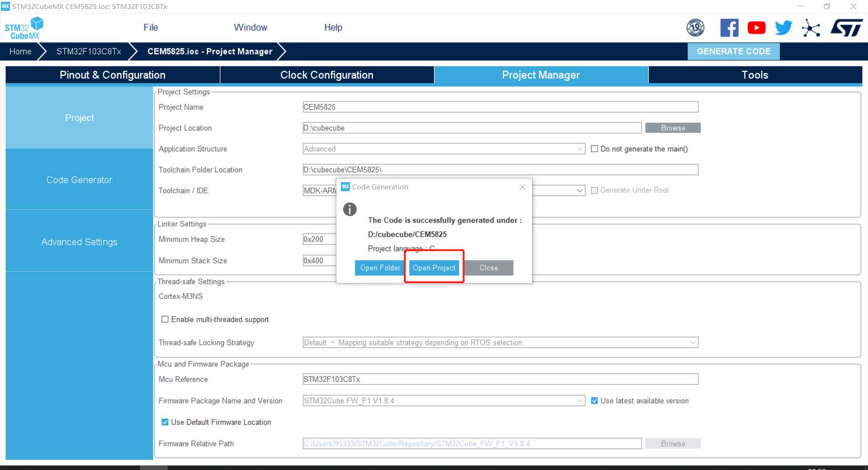Image resolution: width=868 pixels, height=470 pixels.
Task: Open the Code Generator side tab
Action: [x=80, y=180]
